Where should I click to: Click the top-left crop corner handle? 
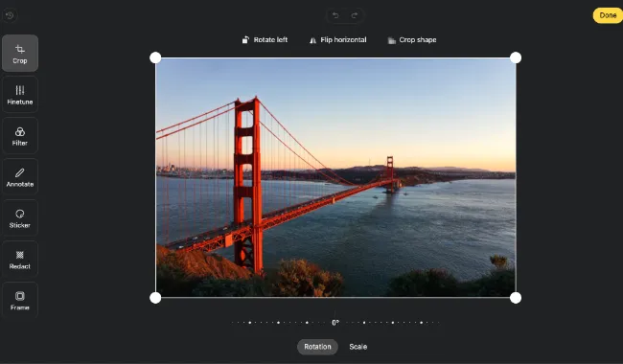coord(155,57)
